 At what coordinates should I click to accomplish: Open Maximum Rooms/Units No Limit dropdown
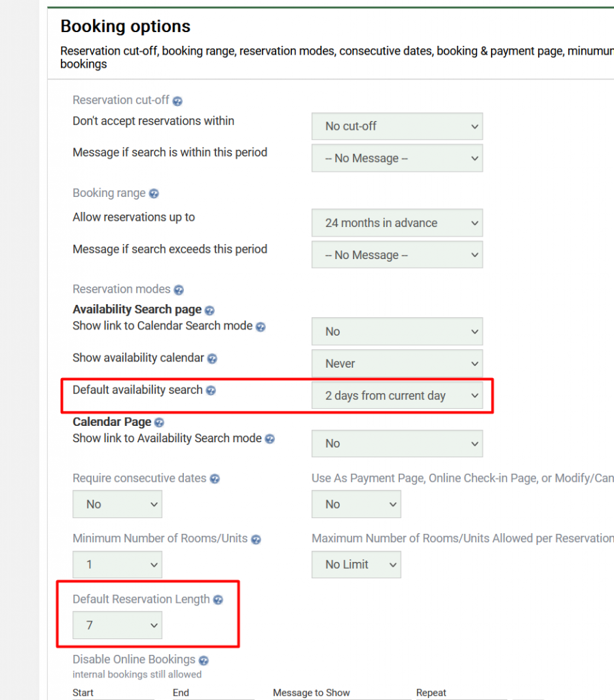[356, 565]
